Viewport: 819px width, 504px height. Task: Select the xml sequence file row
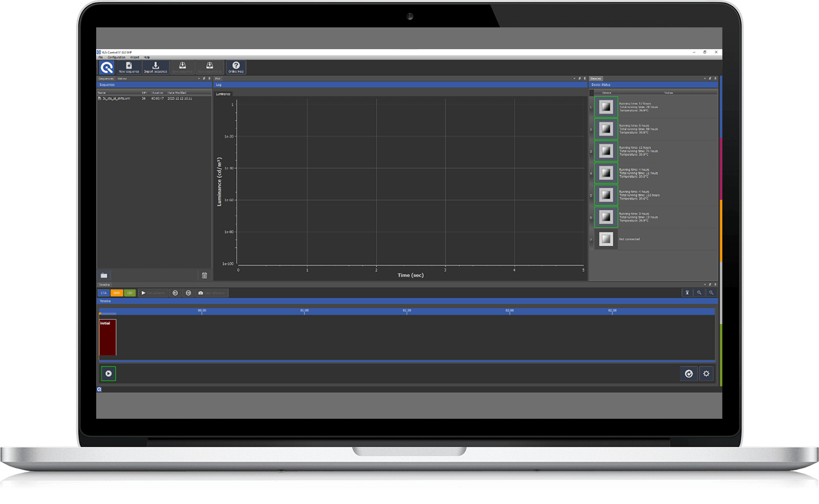coord(154,98)
